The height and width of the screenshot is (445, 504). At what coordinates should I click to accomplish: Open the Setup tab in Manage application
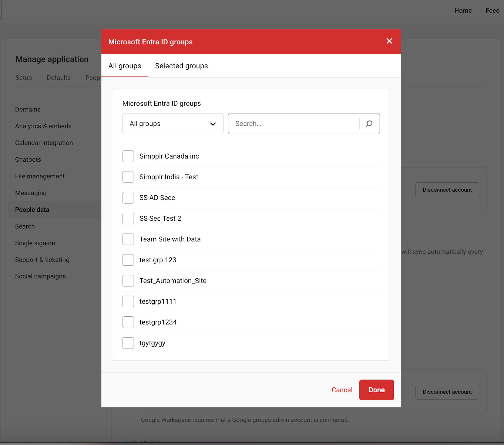24,78
